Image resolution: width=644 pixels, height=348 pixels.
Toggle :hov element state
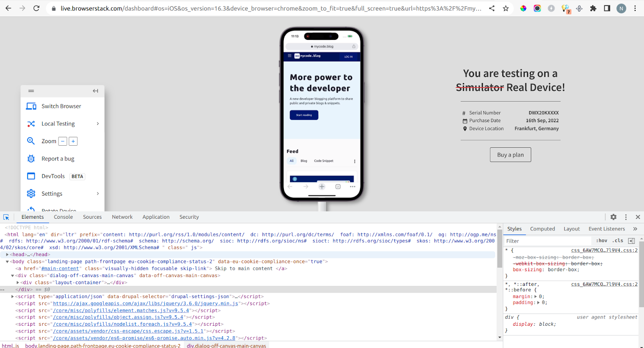click(x=602, y=241)
